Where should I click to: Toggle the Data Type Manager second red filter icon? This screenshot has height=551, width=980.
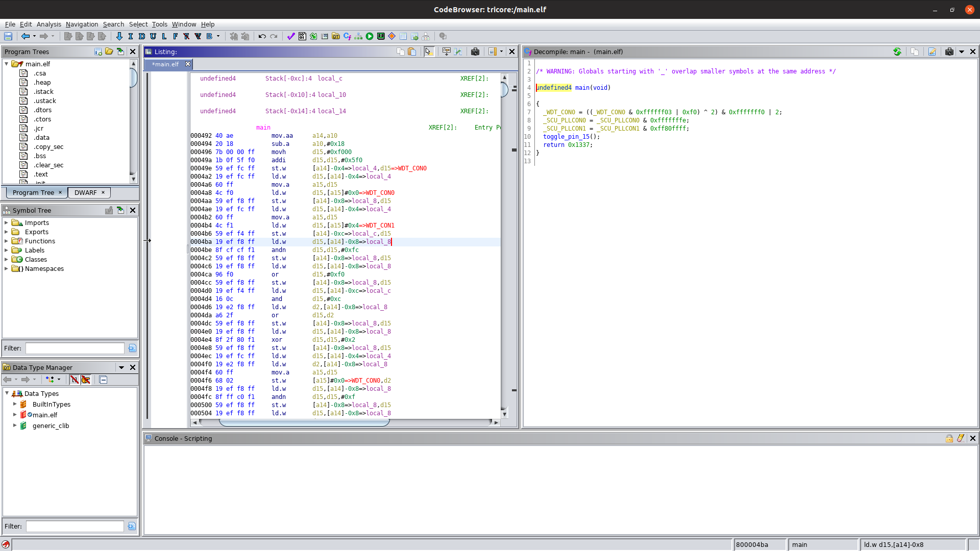tap(86, 380)
